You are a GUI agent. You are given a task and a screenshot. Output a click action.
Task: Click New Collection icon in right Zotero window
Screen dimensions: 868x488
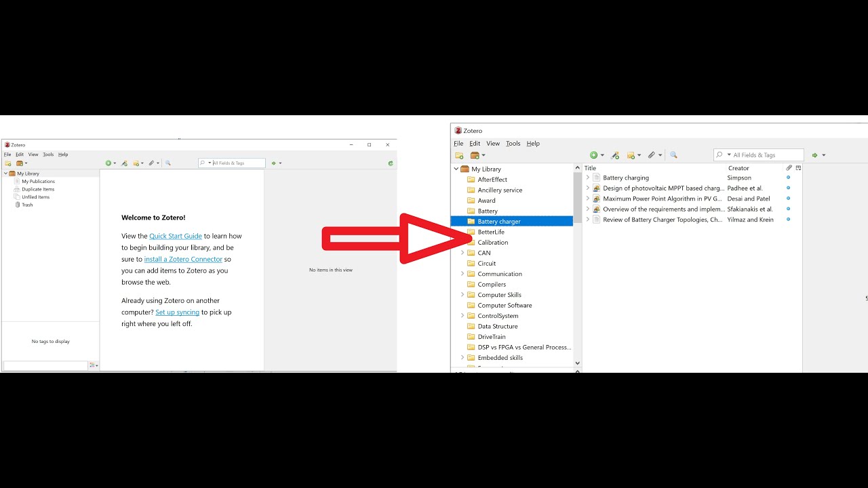(x=459, y=155)
